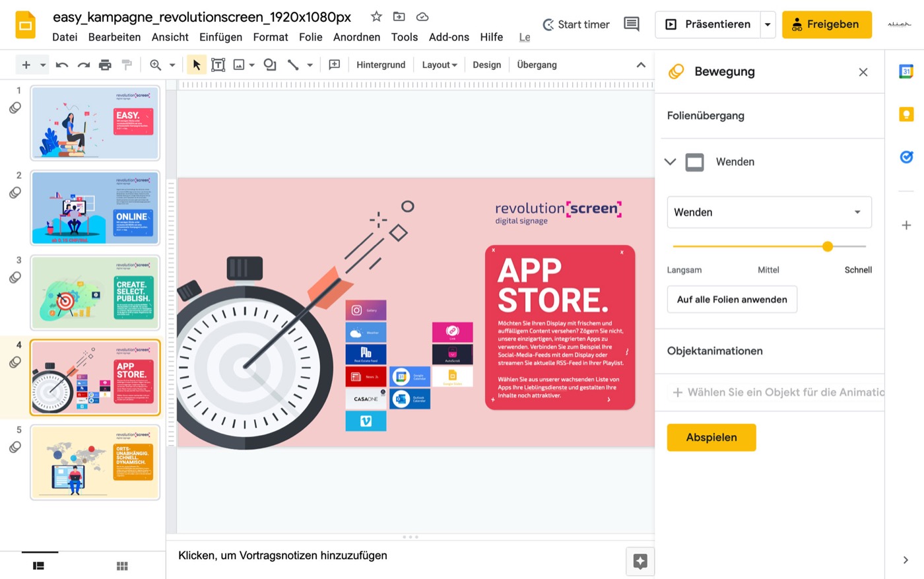Screen dimensions: 924x579
Task: Click the add comment toolbar icon
Action: tap(335, 65)
